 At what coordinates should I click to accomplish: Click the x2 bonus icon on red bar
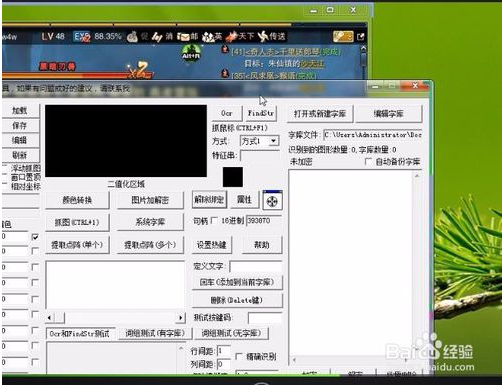click(x=139, y=69)
